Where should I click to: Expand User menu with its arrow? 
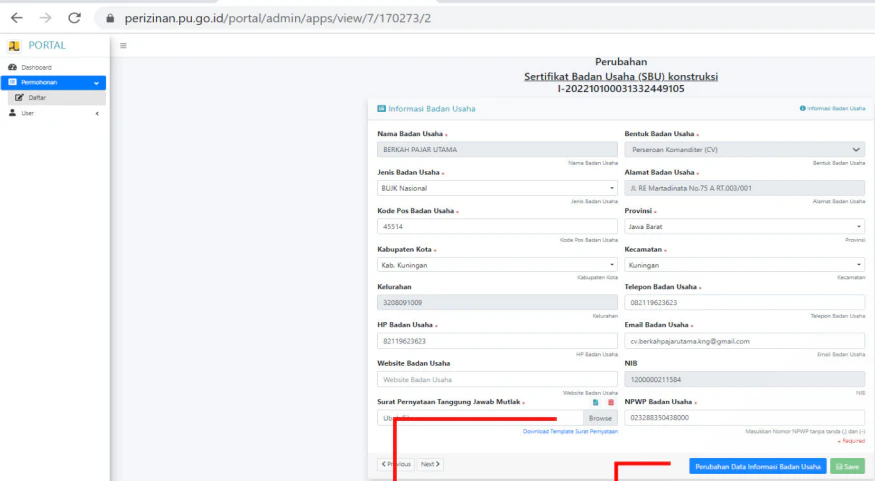pyautogui.click(x=97, y=114)
